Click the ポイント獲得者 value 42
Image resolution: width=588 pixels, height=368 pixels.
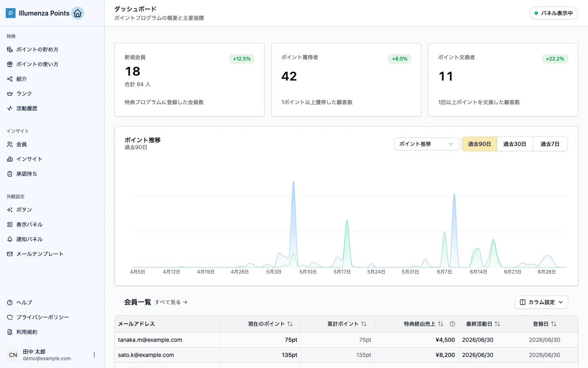289,76
